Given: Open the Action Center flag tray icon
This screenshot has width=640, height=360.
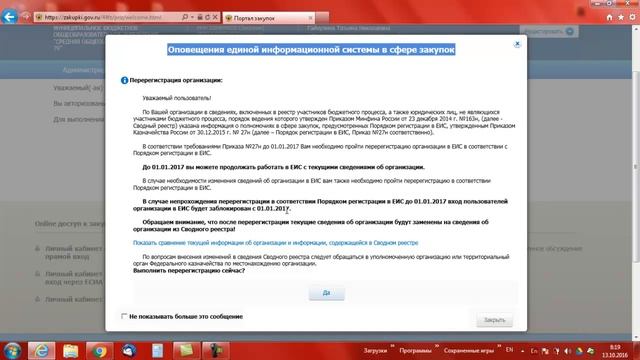Looking at the screenshot, I should [545, 351].
